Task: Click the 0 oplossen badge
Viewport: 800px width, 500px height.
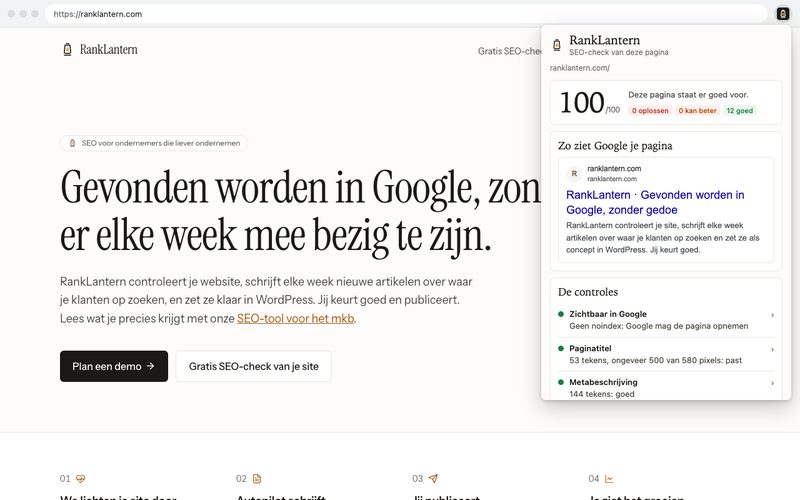Action: (649, 111)
